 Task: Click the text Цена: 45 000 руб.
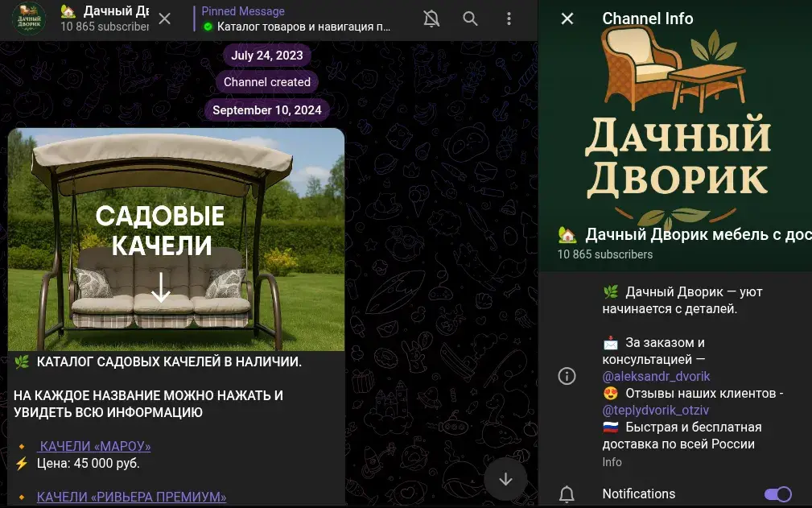[88, 463]
